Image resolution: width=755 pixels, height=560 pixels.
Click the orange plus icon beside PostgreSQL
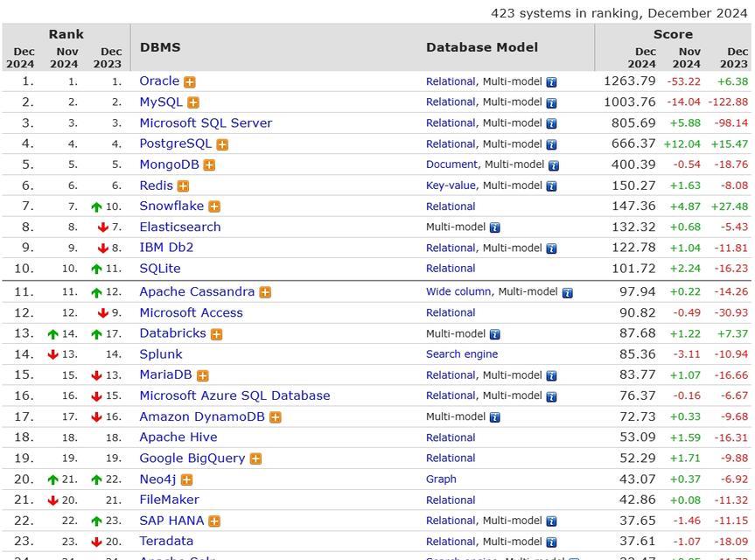click(x=222, y=144)
